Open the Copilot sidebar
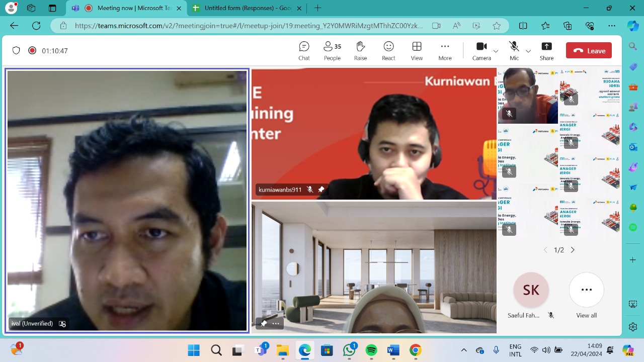The image size is (644, 362). click(633, 26)
